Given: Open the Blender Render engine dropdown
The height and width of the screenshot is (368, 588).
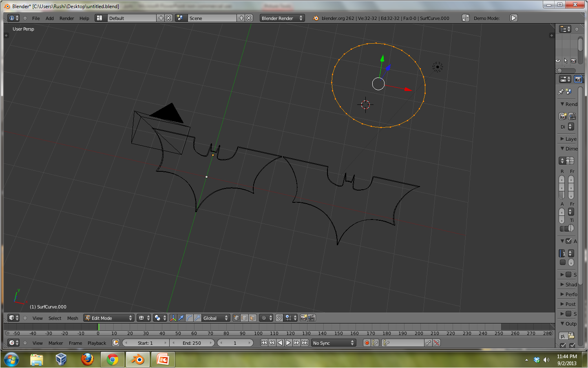Looking at the screenshot, I should 282,18.
